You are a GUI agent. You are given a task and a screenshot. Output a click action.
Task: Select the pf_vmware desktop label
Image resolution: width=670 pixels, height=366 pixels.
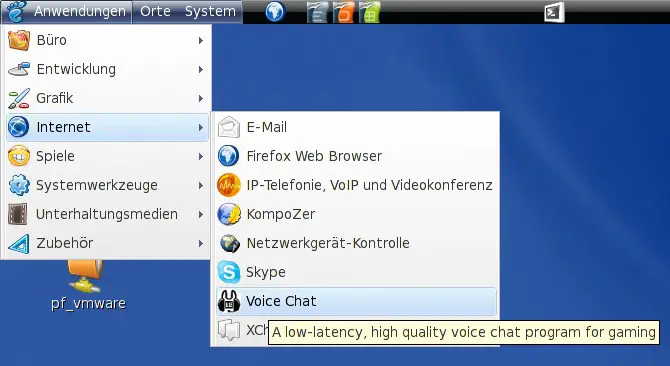pos(88,304)
